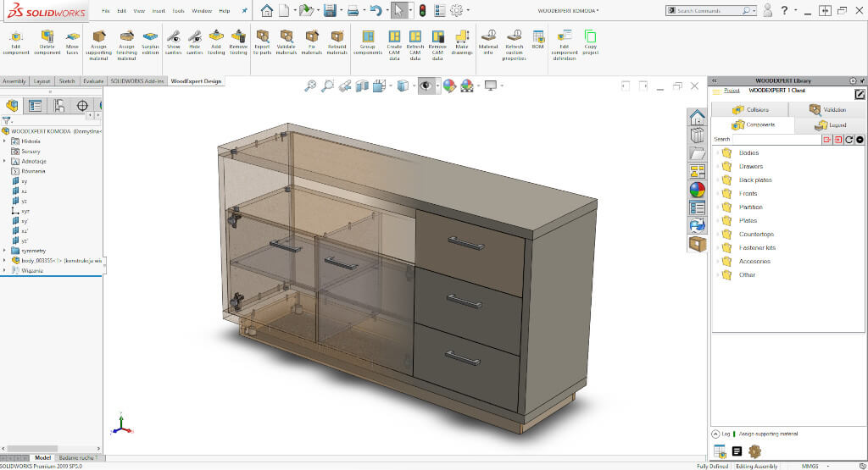Click Edit component definition
Screen dimensions: 868x470
click(564, 44)
